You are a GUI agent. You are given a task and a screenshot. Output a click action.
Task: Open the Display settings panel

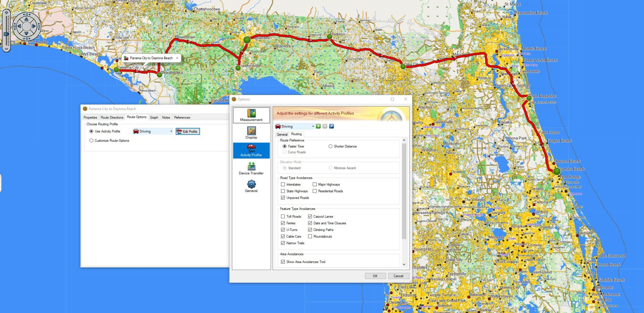pyautogui.click(x=251, y=132)
